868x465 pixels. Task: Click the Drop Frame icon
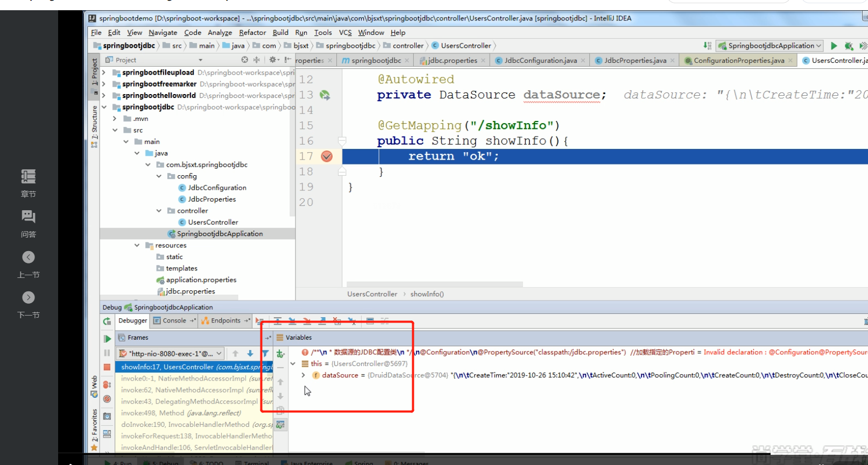[337, 321]
